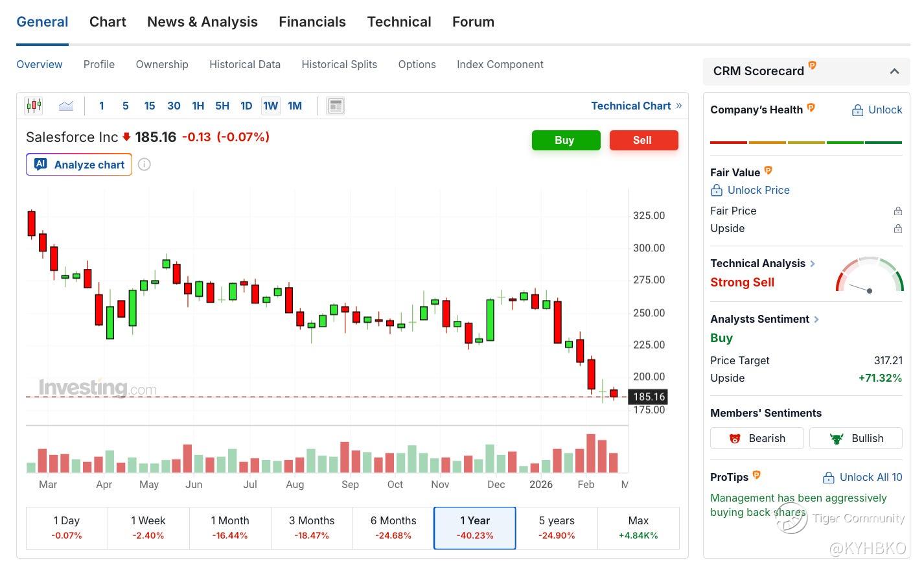Set chart interval to 15 minutes
The image size is (924, 569).
150,106
